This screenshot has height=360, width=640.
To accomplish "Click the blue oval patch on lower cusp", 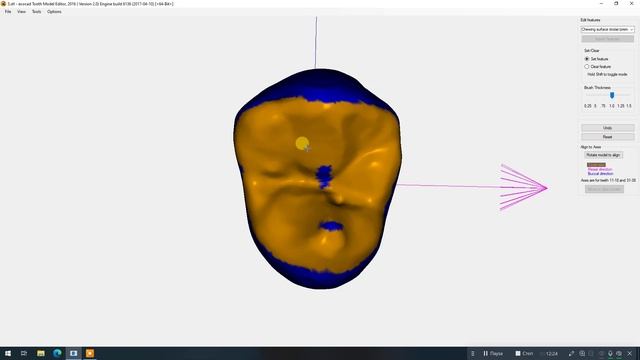I will [x=331, y=226].
